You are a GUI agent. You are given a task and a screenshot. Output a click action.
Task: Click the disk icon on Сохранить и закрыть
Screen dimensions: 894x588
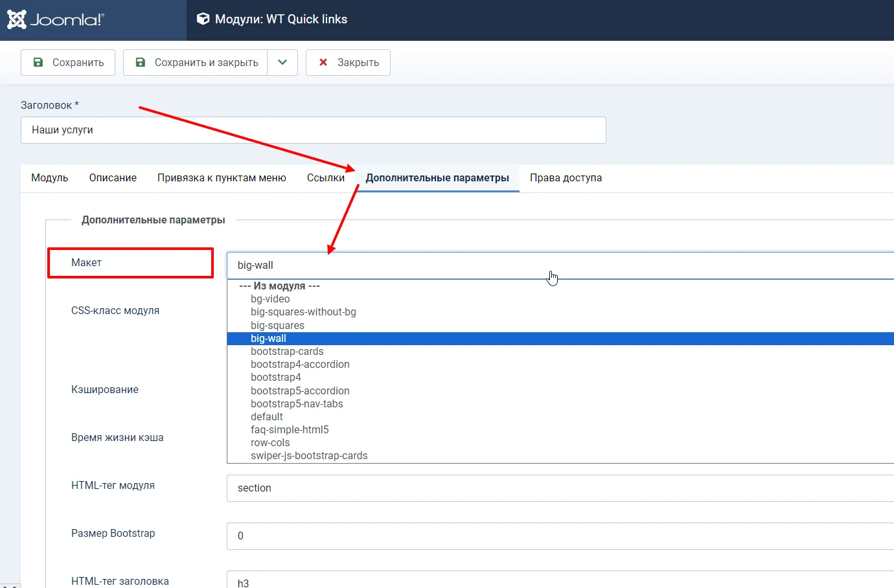(140, 62)
